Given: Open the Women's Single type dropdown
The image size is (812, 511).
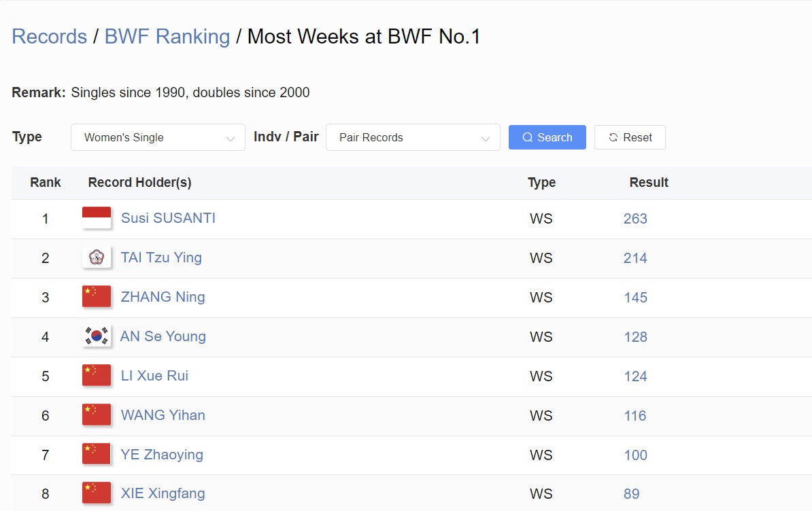Looking at the screenshot, I should [158, 137].
